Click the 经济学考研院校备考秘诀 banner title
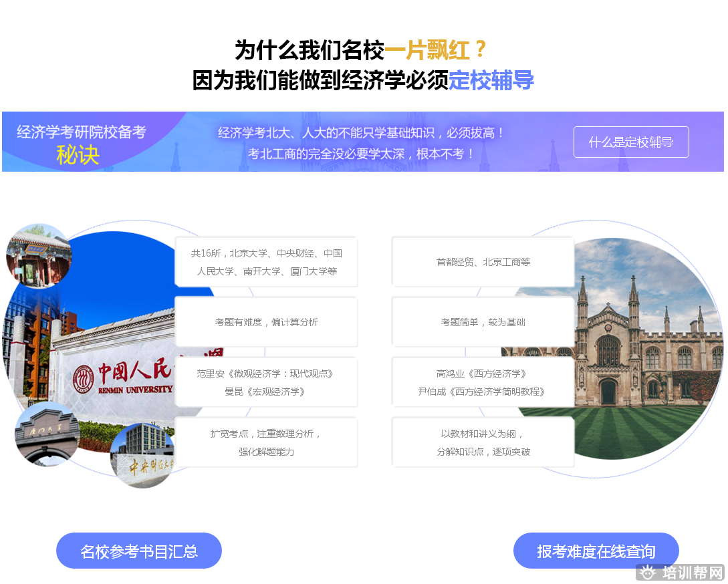728x584 pixels. pyautogui.click(x=81, y=144)
